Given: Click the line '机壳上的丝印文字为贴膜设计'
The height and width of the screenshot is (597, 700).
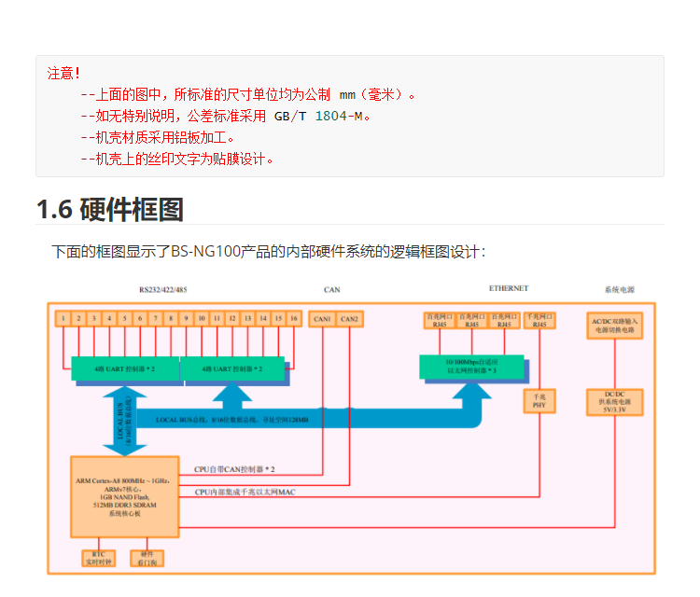Looking at the screenshot, I should tap(177, 159).
